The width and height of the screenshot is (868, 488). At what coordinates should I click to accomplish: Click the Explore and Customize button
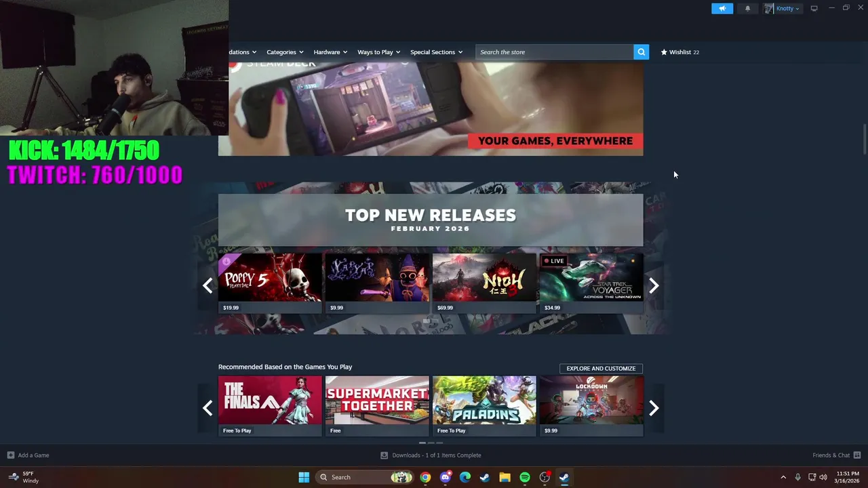(x=601, y=369)
